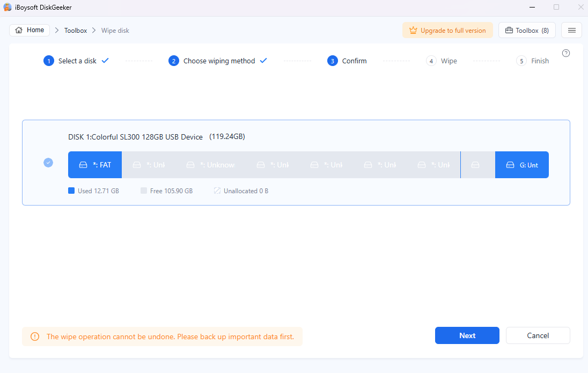The image size is (588, 373).
Task: Click the house icon in Home button
Action: tap(19, 30)
